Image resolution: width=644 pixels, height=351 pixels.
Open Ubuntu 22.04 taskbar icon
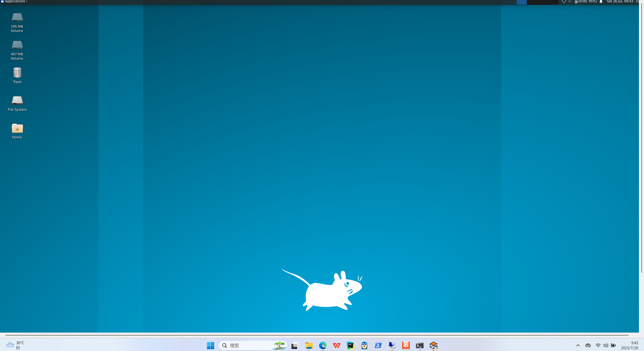click(406, 345)
